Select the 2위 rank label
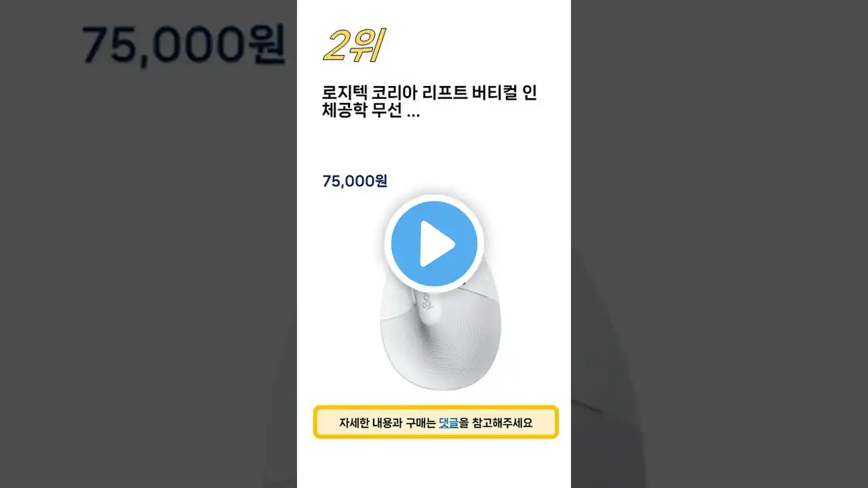This screenshot has height=488, width=868. pyautogui.click(x=353, y=46)
